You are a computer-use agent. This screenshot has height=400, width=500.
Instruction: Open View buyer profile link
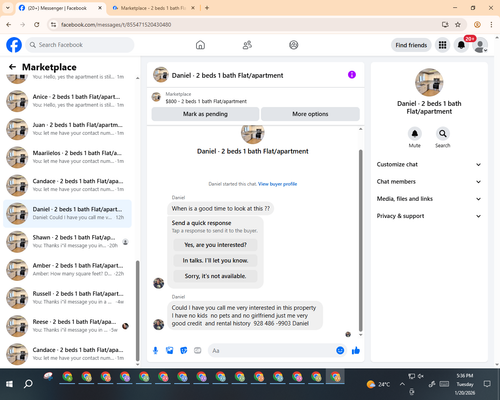(x=277, y=184)
